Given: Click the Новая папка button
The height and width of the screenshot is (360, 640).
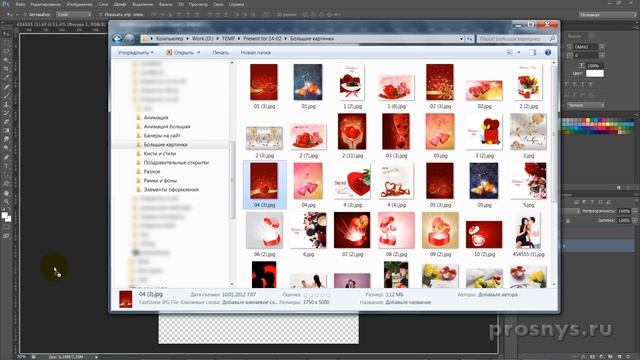Looking at the screenshot, I should 256,53.
